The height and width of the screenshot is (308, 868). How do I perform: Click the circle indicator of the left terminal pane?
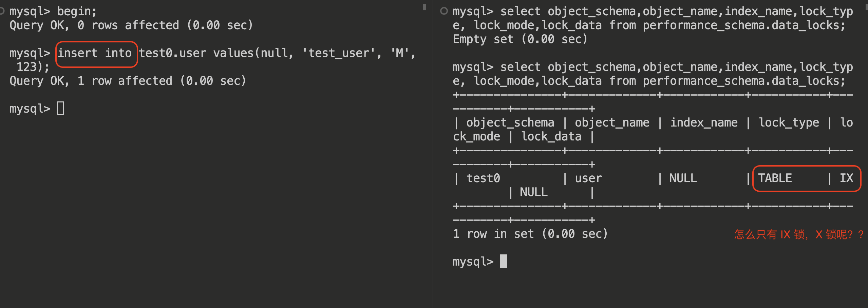[2, 11]
